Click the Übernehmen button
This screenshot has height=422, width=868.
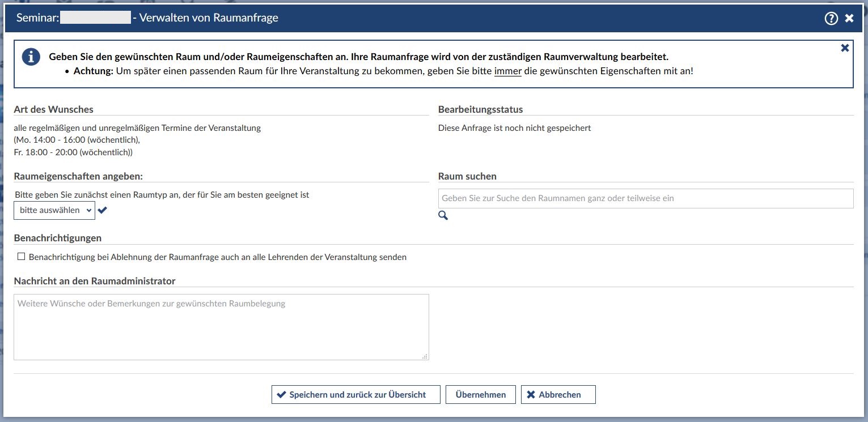pos(480,395)
